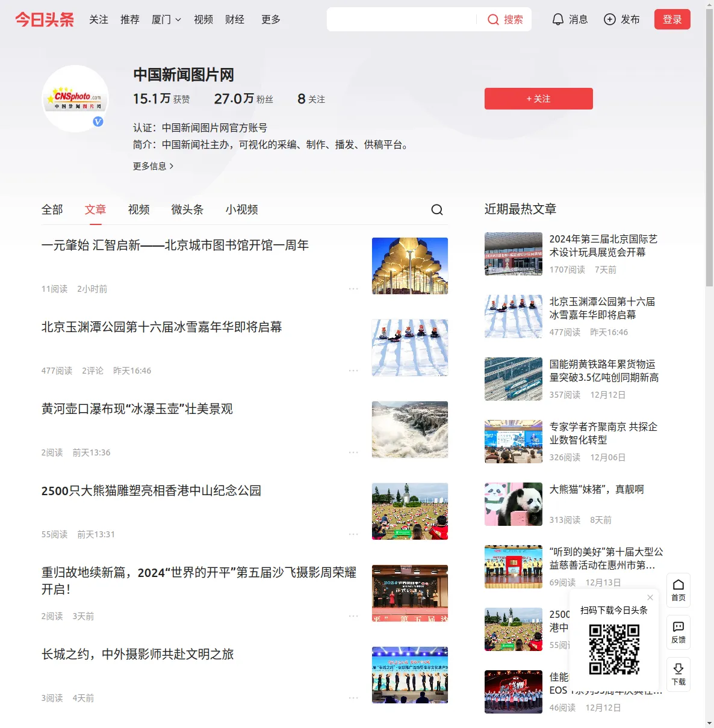Open article 2500只大熊猫雕塑亮相香港
Image resolution: width=714 pixels, height=728 pixels.
(152, 491)
